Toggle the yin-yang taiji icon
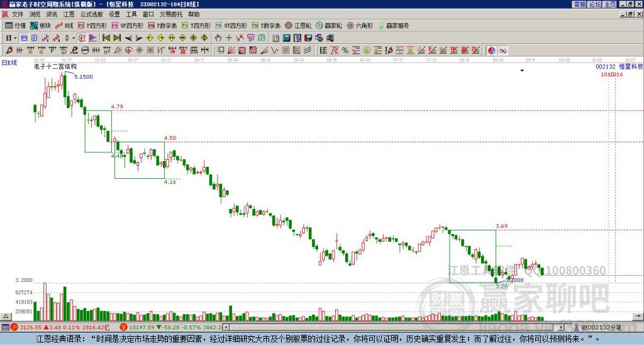This screenshot has height=345, width=644. (492, 50)
